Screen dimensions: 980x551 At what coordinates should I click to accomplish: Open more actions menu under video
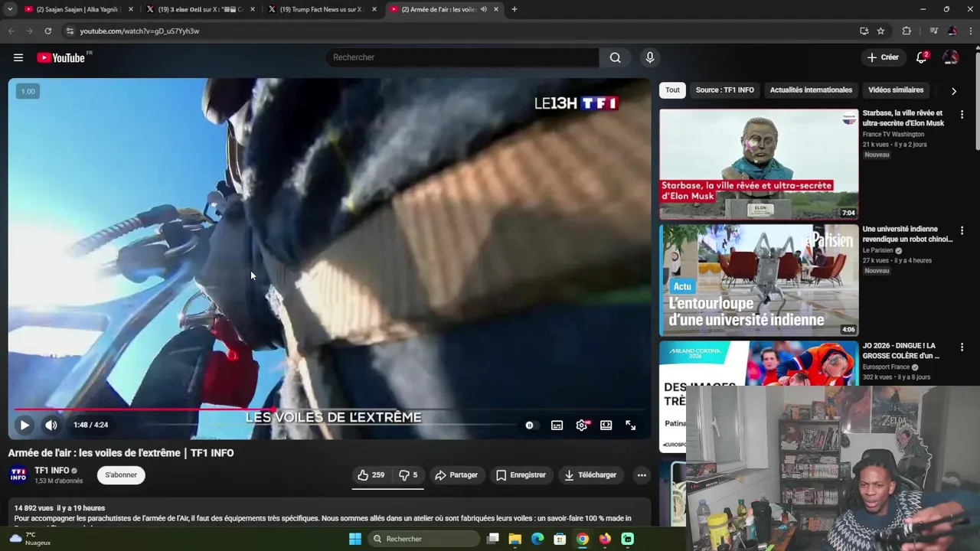(642, 475)
